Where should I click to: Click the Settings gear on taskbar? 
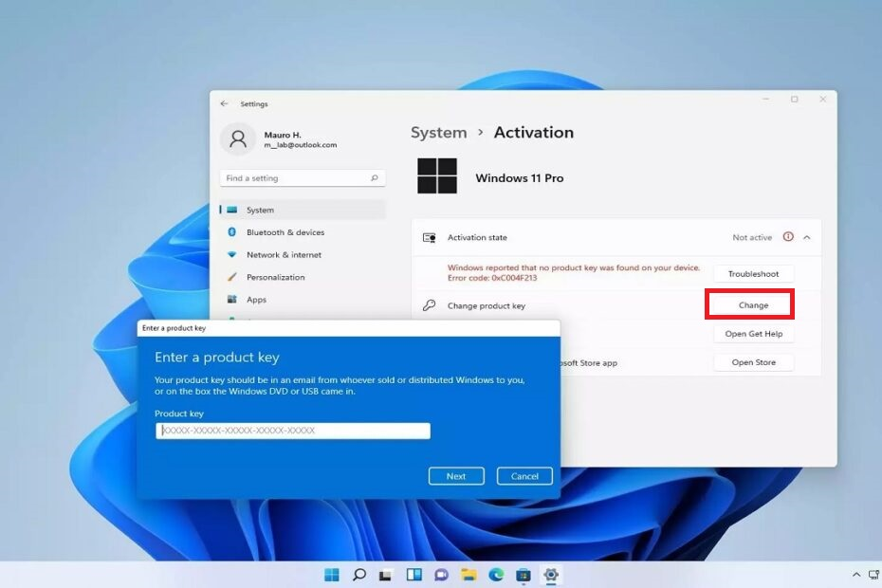(x=550, y=575)
